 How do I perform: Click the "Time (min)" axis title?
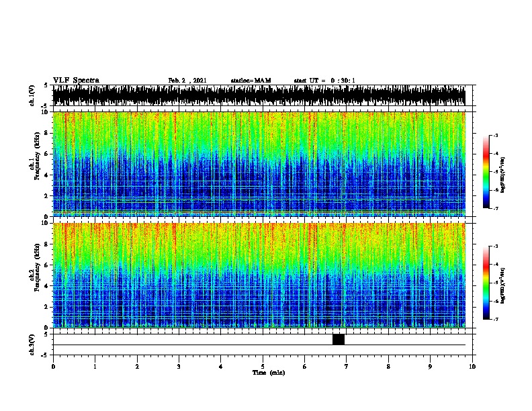(269, 373)
